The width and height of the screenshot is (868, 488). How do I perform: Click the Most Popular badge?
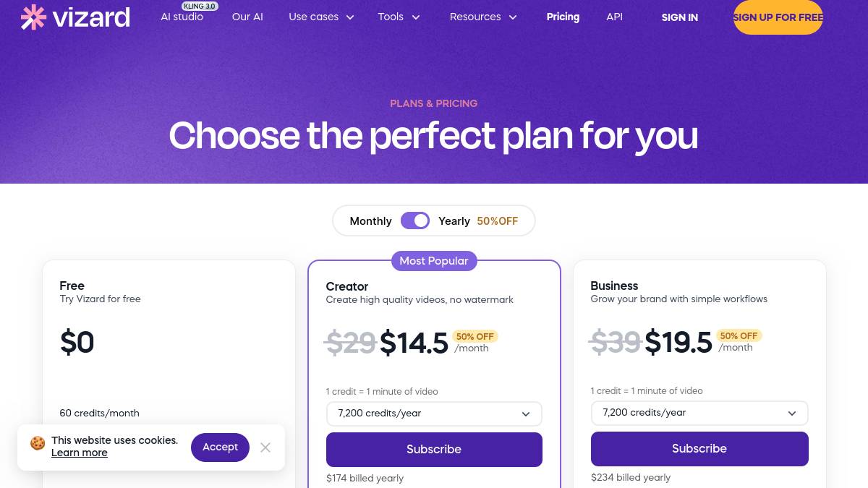pos(434,260)
